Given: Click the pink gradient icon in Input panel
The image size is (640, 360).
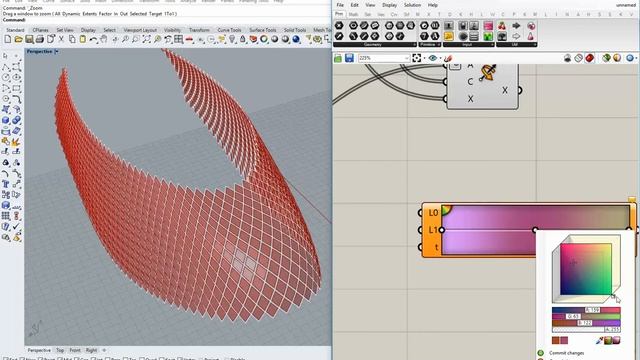Looking at the screenshot, I should tap(488, 26).
